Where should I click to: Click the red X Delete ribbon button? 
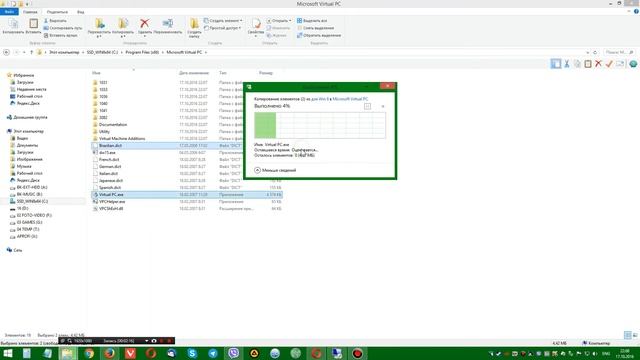(x=144, y=27)
